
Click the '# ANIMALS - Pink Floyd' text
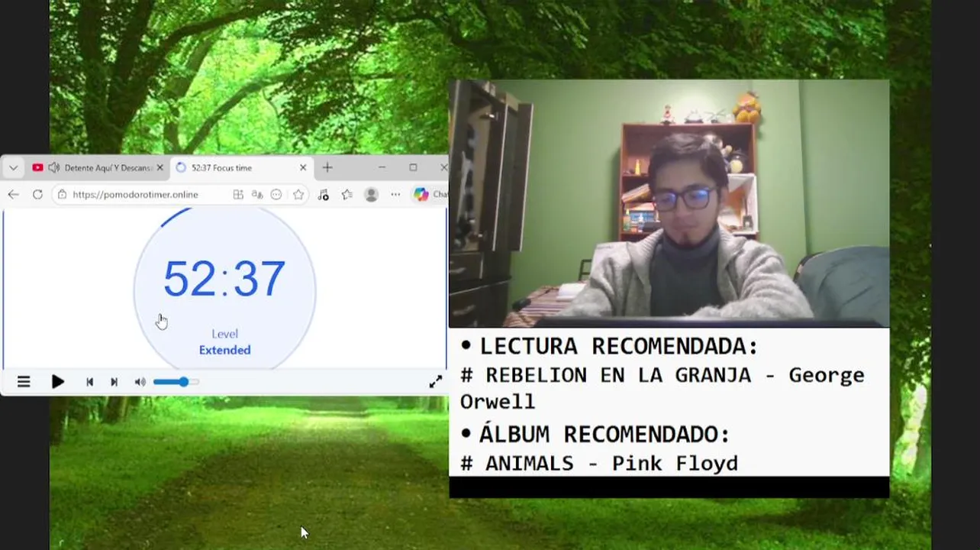tap(599, 463)
